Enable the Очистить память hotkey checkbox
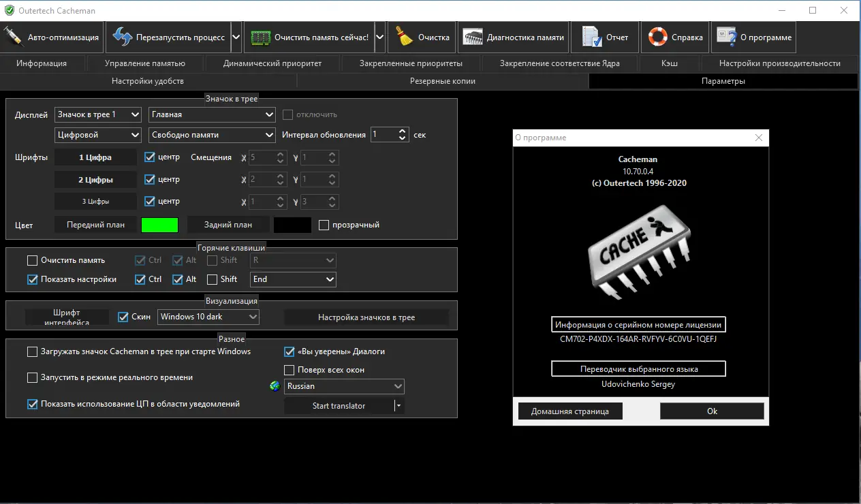 point(32,260)
